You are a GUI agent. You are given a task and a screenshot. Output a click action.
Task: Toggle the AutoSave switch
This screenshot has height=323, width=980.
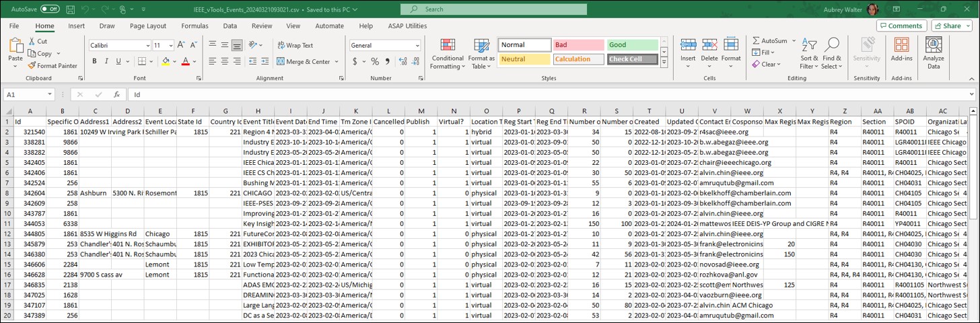tap(50, 9)
